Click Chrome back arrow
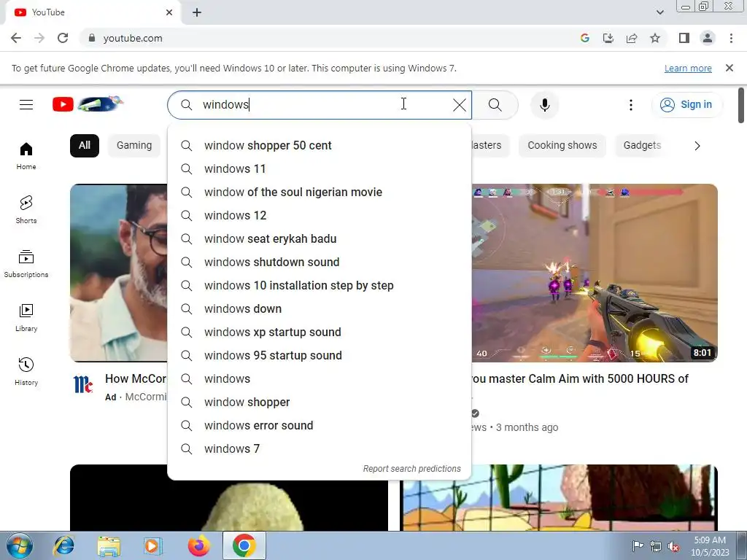The image size is (747, 560). (16, 38)
